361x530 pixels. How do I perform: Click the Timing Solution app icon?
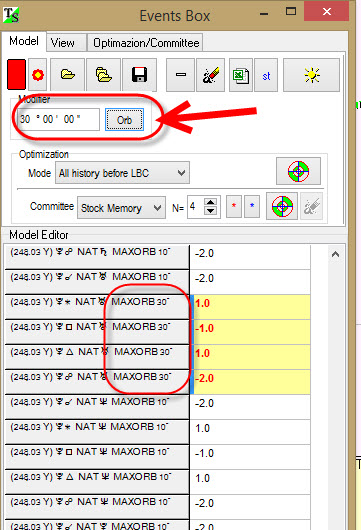(11, 15)
